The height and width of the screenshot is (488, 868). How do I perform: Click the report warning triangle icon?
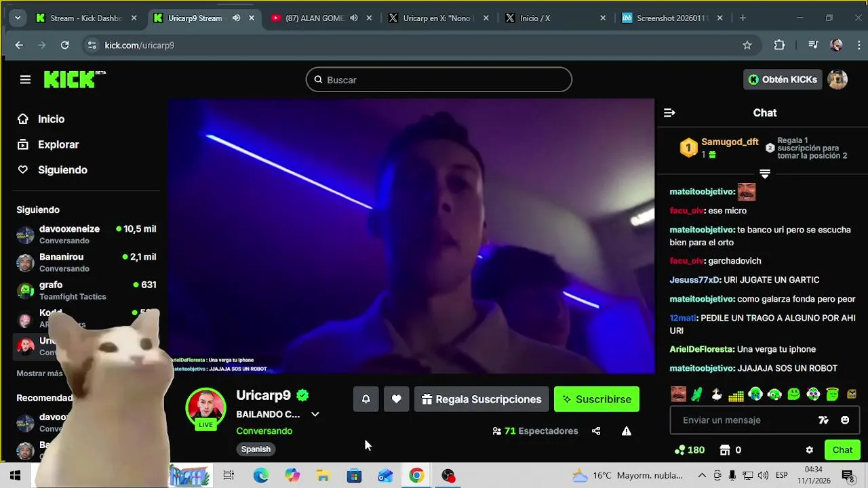(627, 431)
